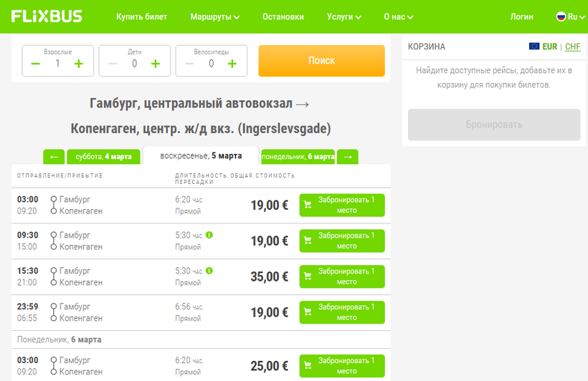The image size is (588, 381).
Task: Switch currency to EUR
Action: point(549,47)
